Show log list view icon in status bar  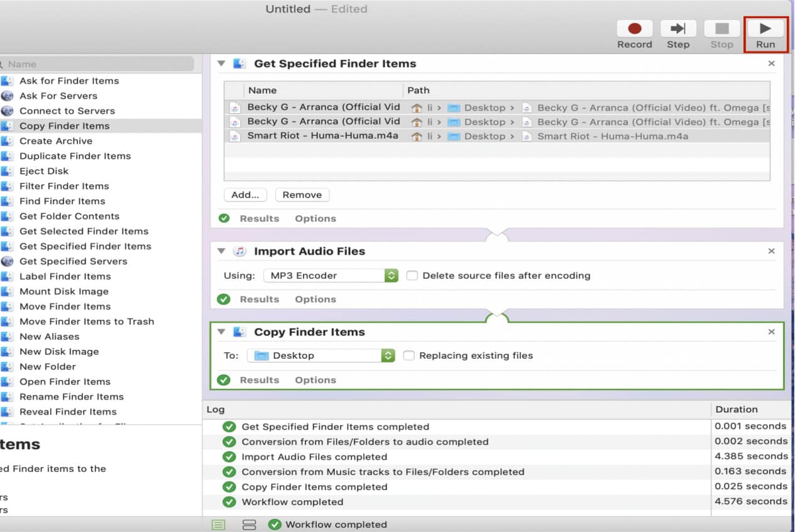[218, 524]
